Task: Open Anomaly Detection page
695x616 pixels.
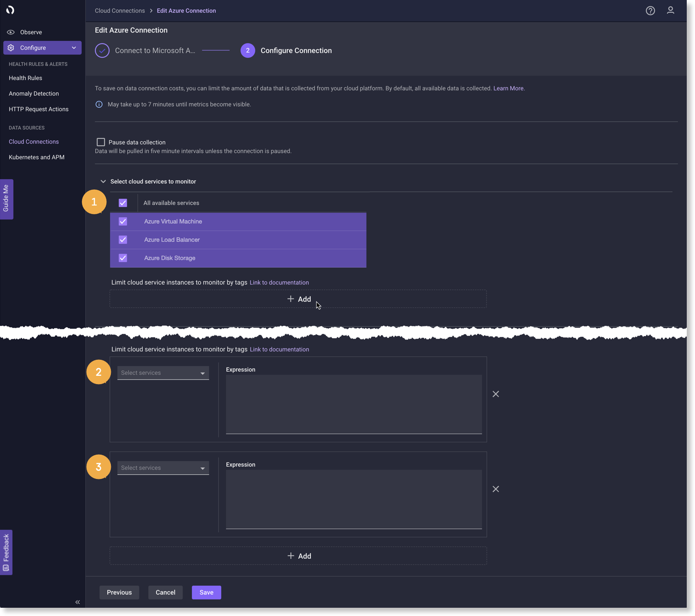Action: point(34,93)
